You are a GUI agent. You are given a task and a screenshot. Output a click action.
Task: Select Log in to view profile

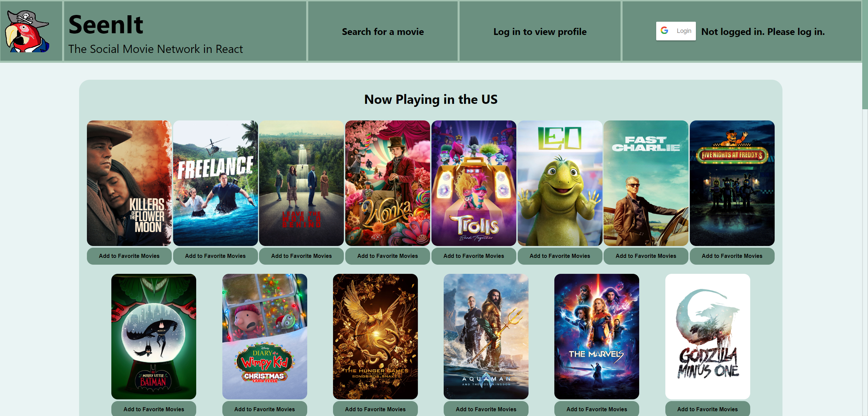coord(540,32)
